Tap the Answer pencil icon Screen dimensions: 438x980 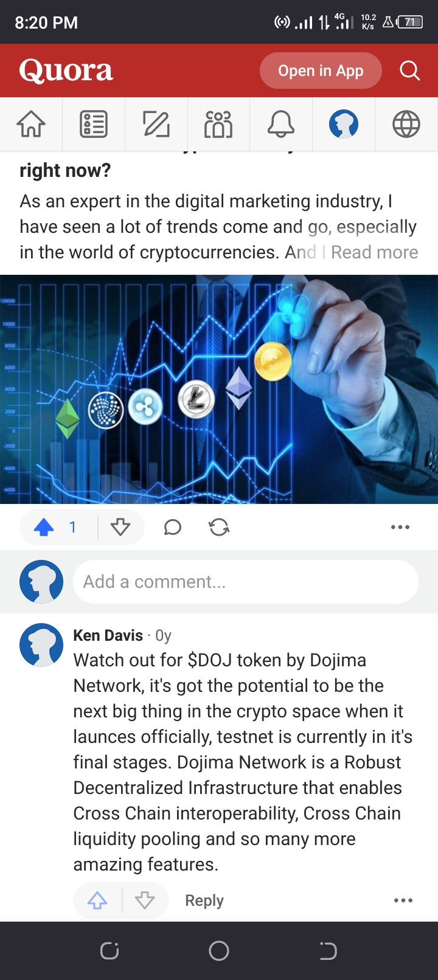click(156, 124)
